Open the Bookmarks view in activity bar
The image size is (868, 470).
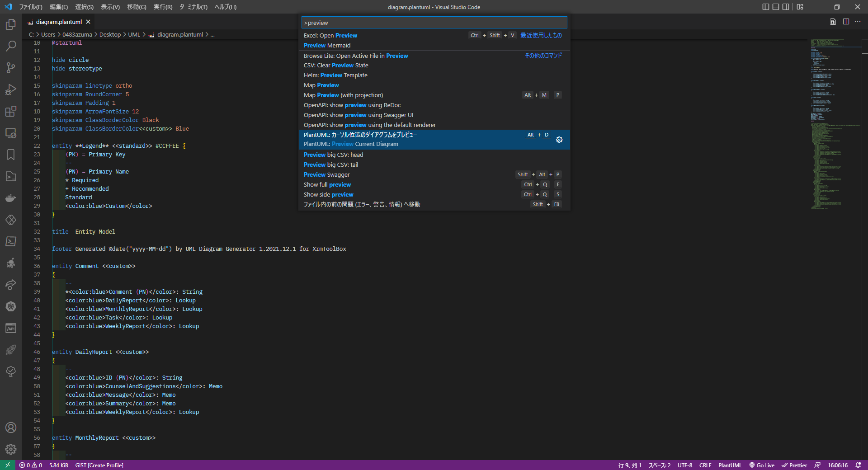pos(11,155)
